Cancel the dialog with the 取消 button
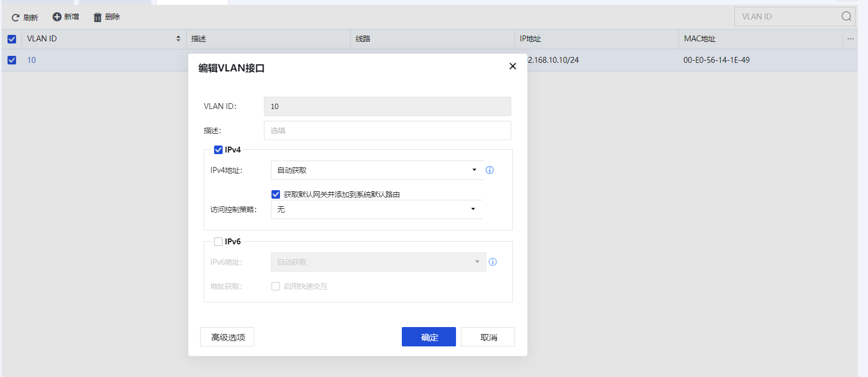 click(x=488, y=337)
